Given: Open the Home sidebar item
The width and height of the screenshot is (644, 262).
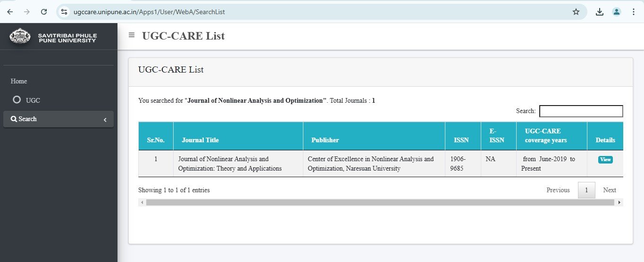Looking at the screenshot, I should point(19,81).
